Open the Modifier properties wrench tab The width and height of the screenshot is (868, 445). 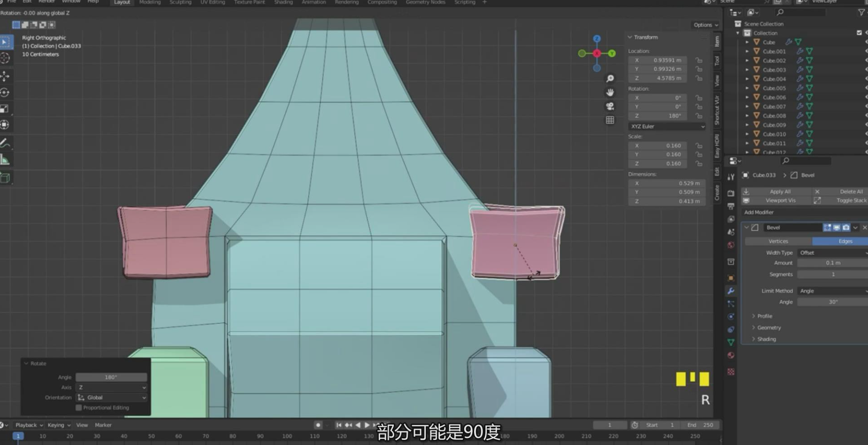(731, 291)
